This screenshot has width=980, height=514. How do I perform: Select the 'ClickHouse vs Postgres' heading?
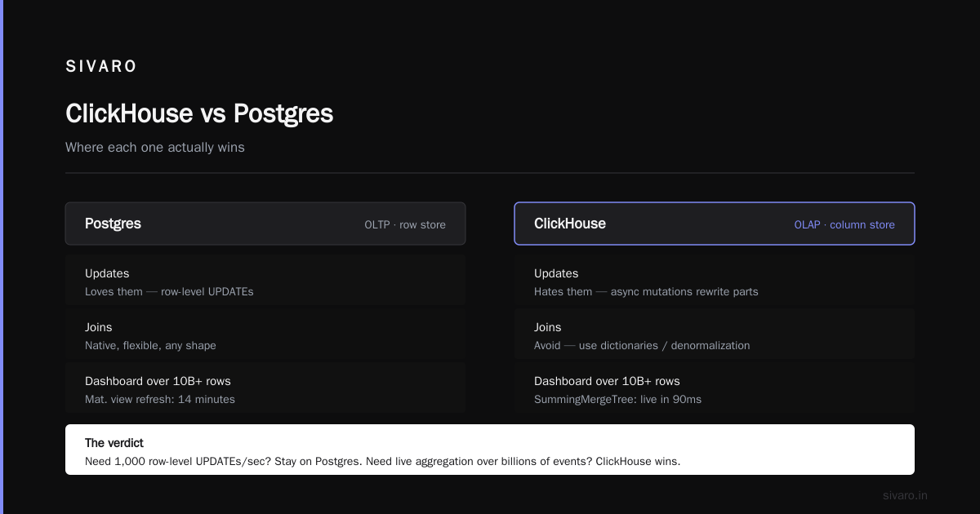pyautogui.click(x=199, y=113)
